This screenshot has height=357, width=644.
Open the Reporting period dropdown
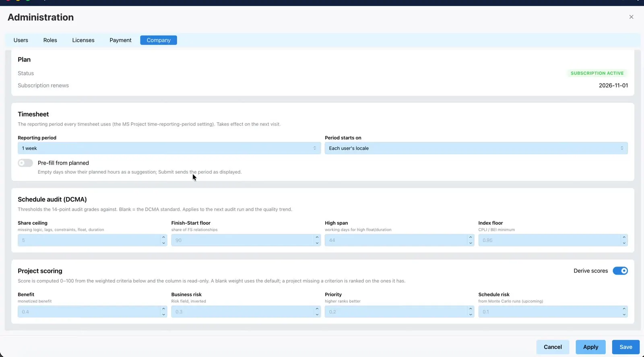(169, 148)
